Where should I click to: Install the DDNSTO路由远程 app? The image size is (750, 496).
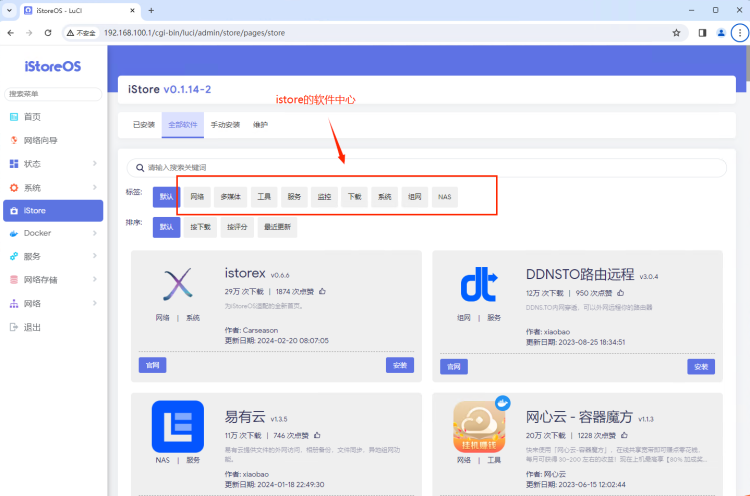pos(701,367)
